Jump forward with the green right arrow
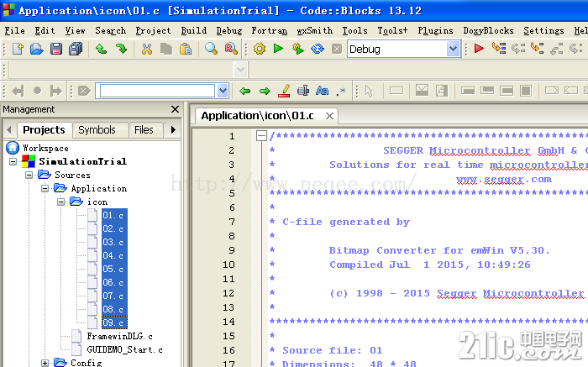The image size is (588, 367). tap(265, 91)
